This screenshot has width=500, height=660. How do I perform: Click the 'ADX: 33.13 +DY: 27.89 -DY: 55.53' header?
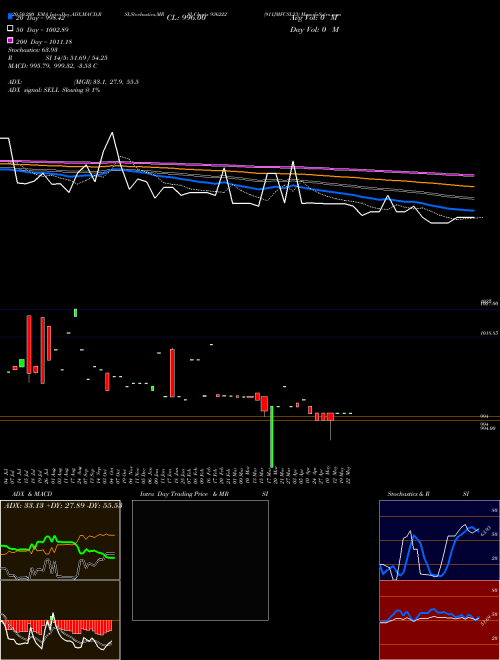click(x=63, y=505)
